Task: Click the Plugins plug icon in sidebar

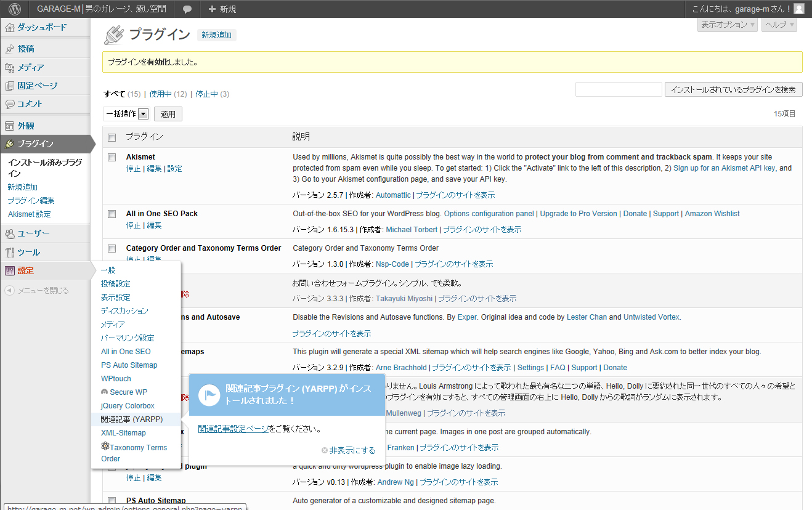Action: (10, 144)
